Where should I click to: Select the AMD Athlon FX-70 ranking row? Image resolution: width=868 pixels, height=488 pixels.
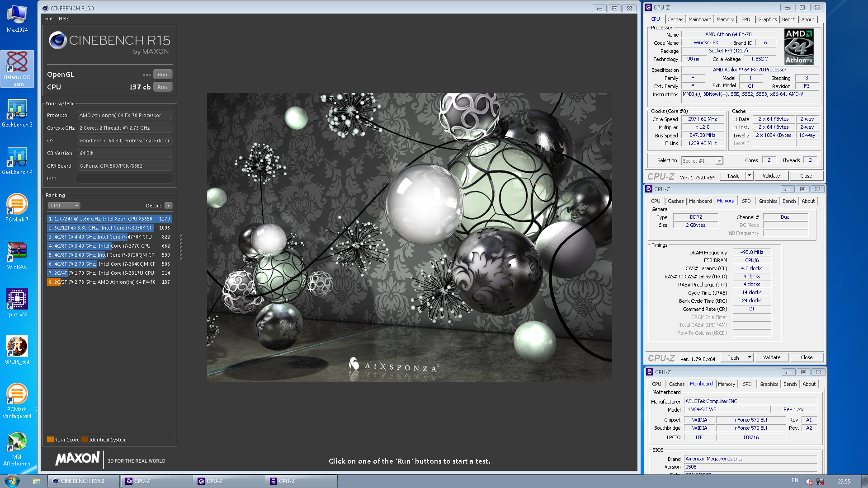[x=109, y=282]
